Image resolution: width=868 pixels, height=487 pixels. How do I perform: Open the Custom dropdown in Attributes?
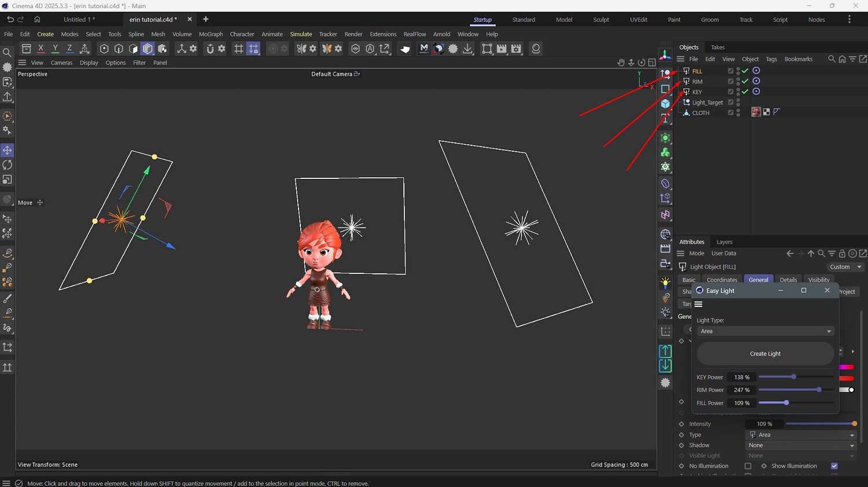845,267
